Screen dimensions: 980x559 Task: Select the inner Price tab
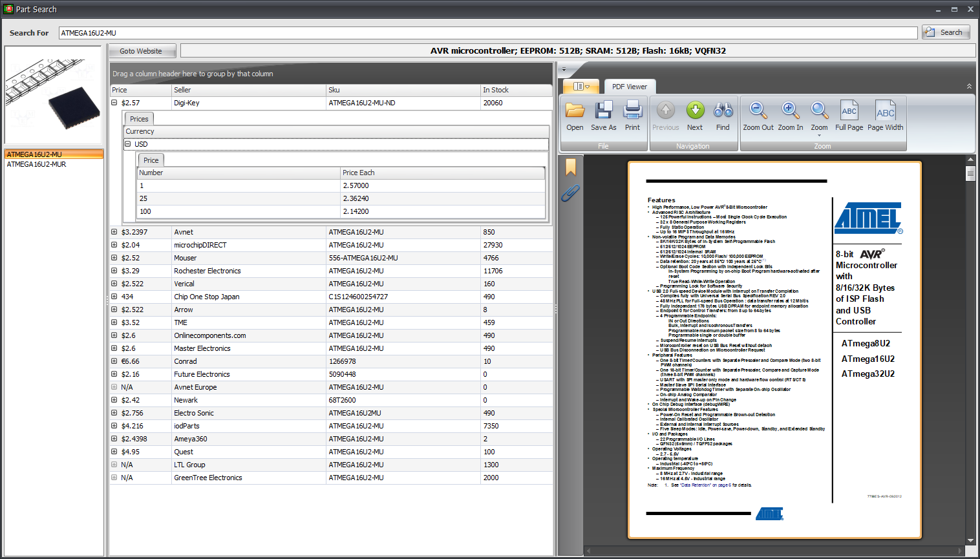click(x=151, y=160)
